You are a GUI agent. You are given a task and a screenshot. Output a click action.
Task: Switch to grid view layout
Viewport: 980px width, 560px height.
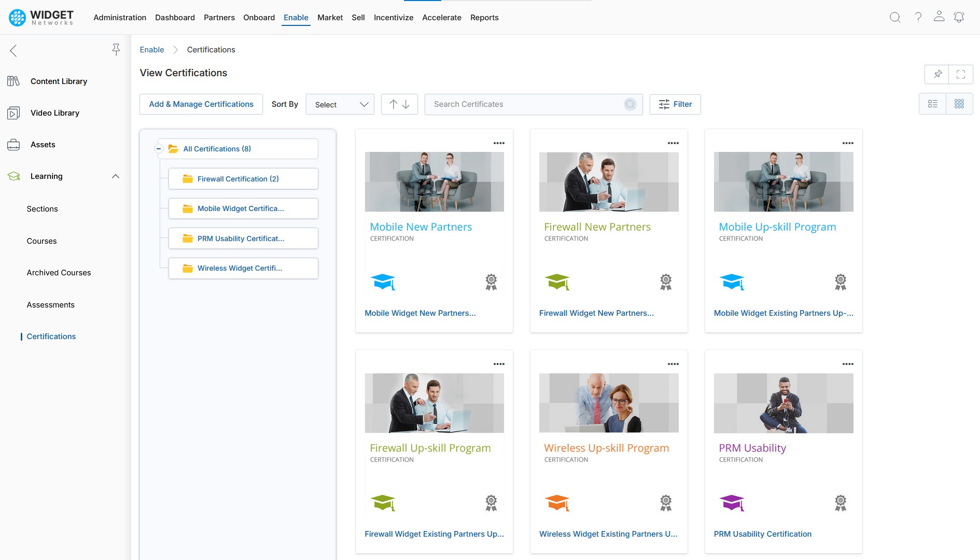[x=959, y=104]
